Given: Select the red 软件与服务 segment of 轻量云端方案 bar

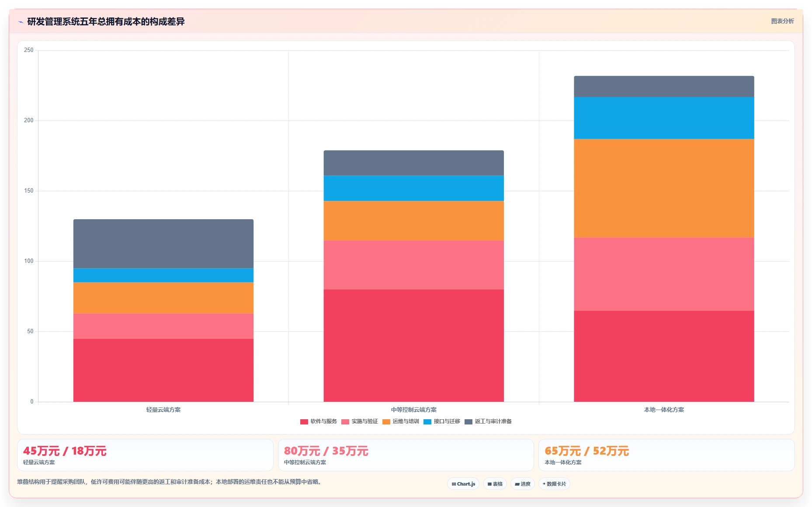Looking at the screenshot, I should (163, 370).
